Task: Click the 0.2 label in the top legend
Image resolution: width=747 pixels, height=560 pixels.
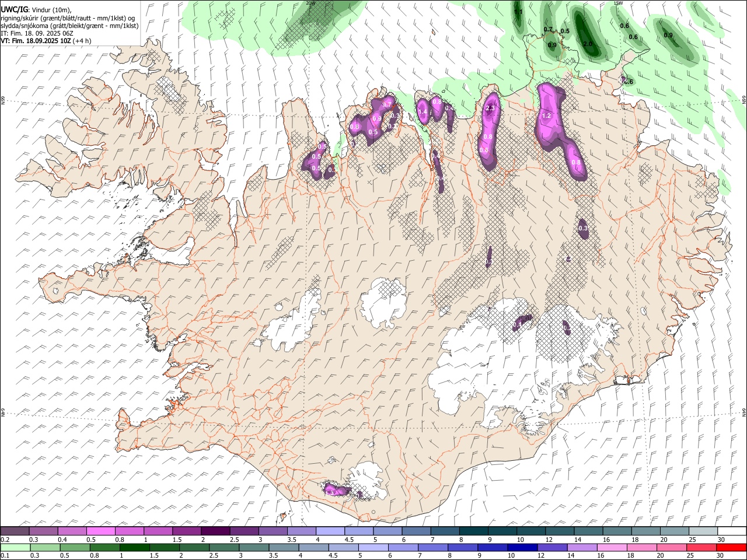Action: 5,540
